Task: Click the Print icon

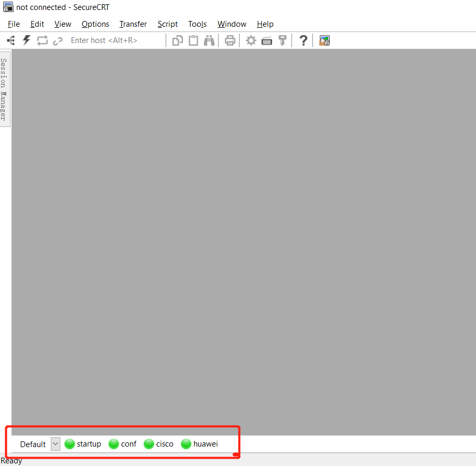Action: point(230,40)
